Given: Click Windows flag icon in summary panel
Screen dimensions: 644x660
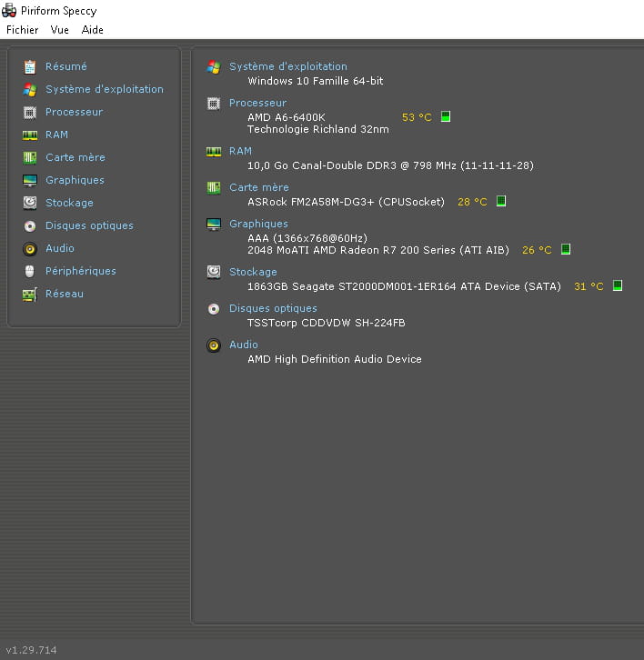Looking at the screenshot, I should click(214, 67).
